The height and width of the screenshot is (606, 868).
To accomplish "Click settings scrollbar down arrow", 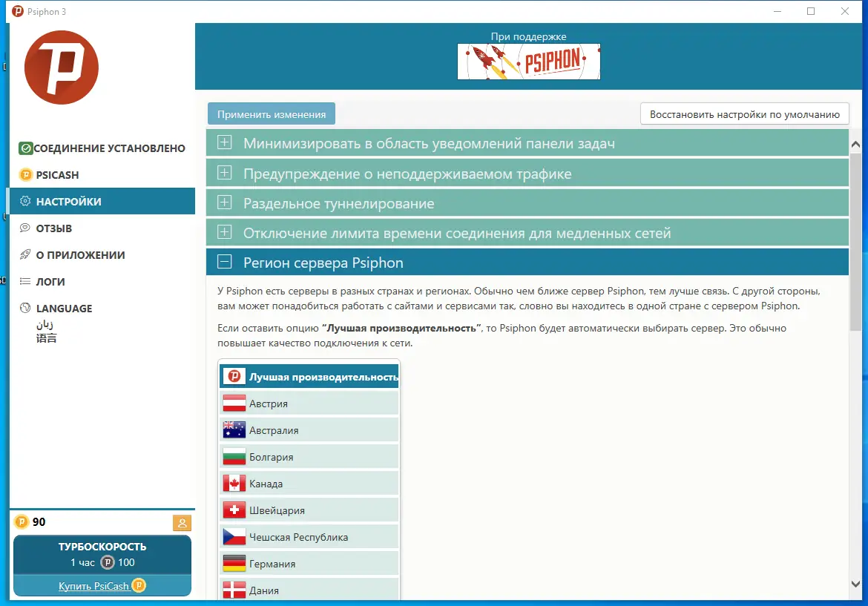I will (x=855, y=584).
